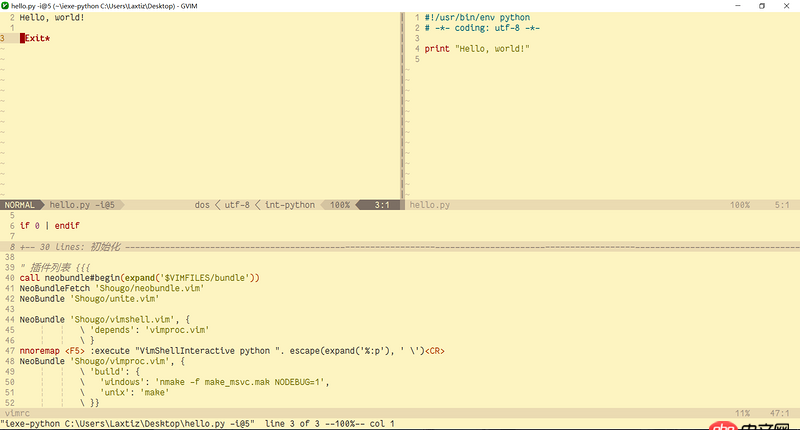Click the GVIM icon in the title bar
This screenshot has width=800, height=430.
pos(5,6)
